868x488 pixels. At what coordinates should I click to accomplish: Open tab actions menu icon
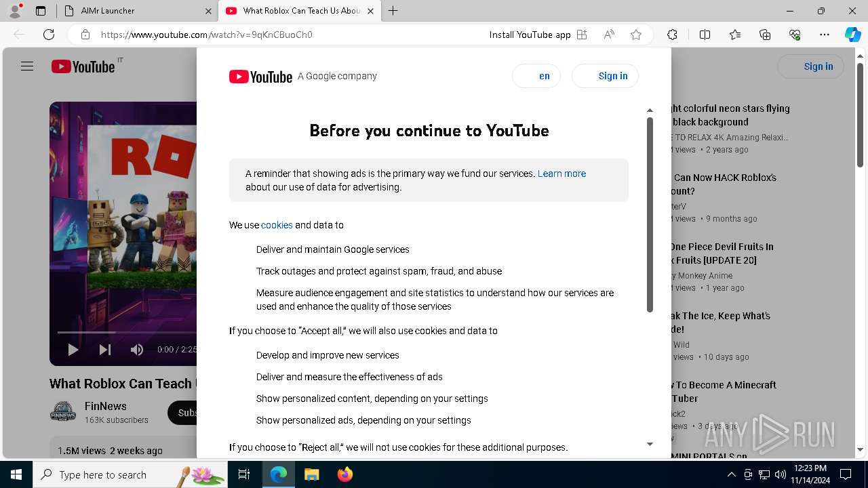point(41,11)
